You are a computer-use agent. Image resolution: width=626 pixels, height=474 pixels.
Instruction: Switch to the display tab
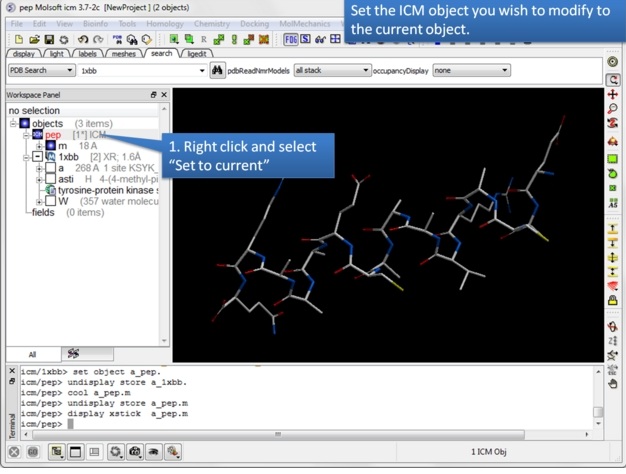[24, 54]
